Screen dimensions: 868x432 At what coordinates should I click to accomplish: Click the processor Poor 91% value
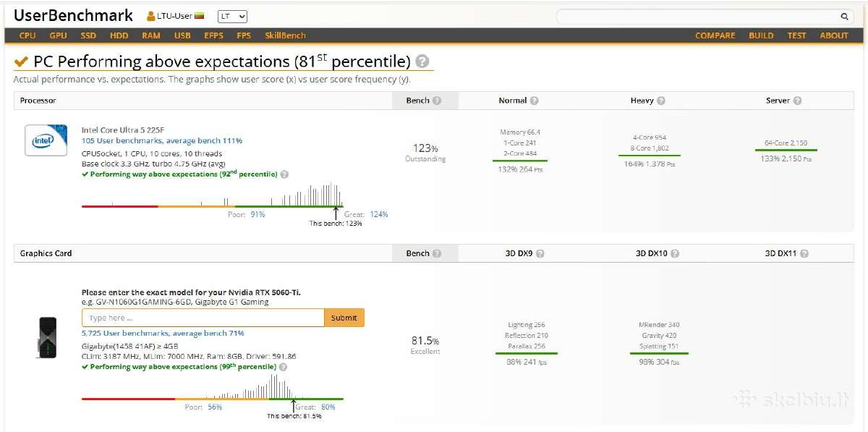coord(258,214)
